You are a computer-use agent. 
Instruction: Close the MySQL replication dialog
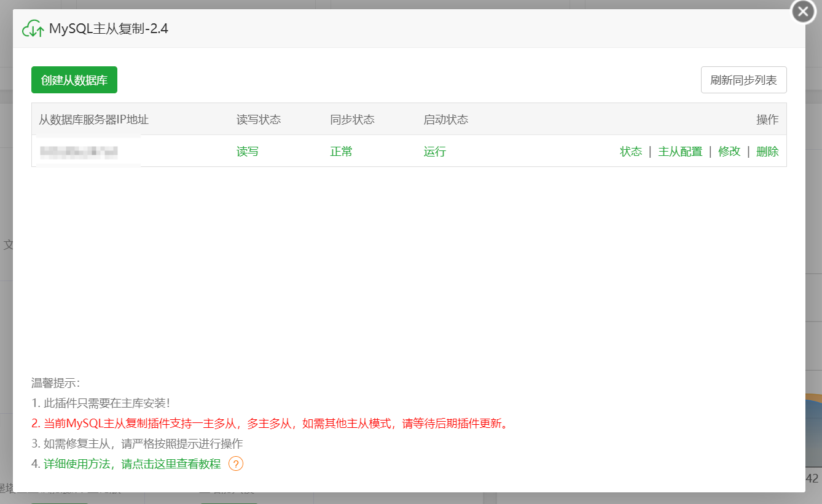803,12
